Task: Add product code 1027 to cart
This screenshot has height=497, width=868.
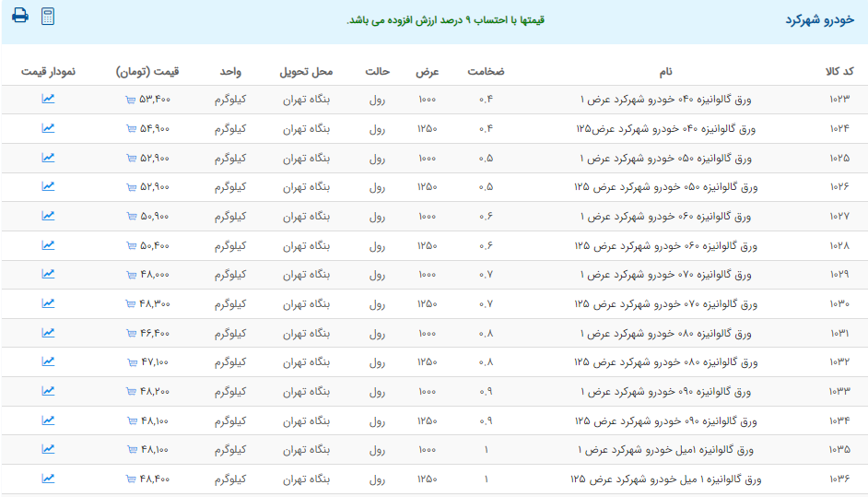Action: point(130,217)
